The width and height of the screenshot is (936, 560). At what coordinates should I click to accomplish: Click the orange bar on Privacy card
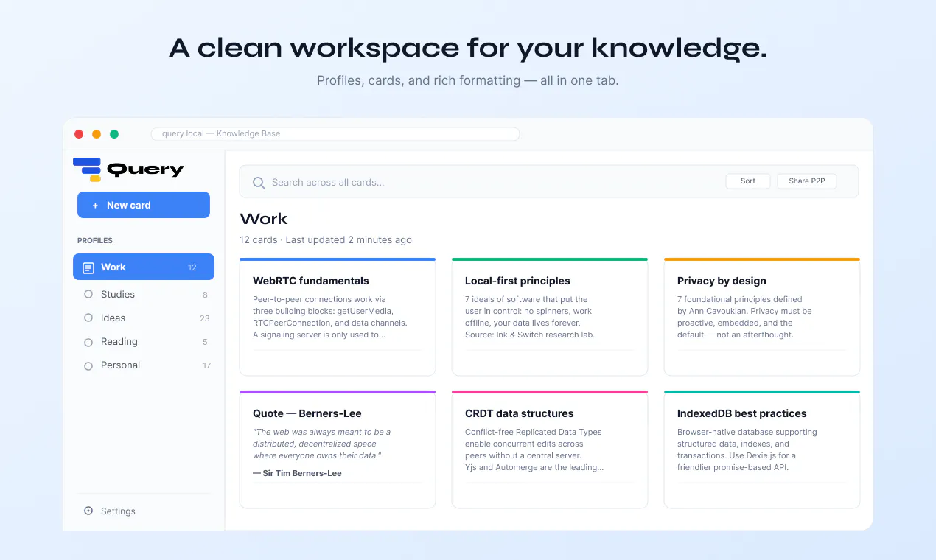[762, 259]
